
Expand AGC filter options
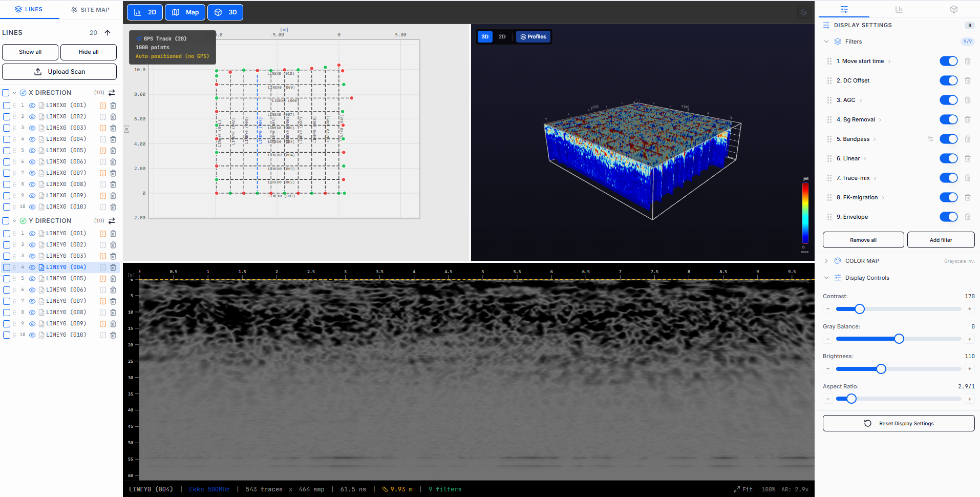tap(861, 100)
